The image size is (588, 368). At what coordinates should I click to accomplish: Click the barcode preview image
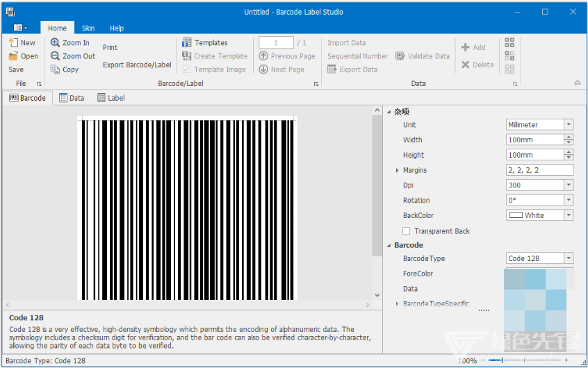(x=187, y=208)
